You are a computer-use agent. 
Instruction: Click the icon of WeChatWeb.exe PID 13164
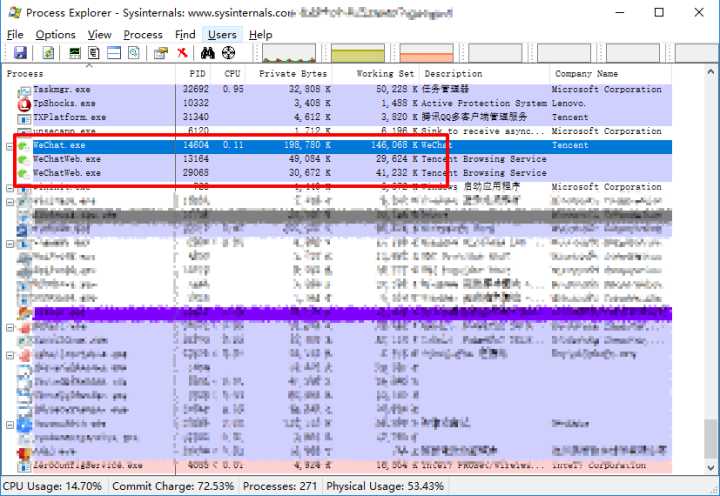click(23, 160)
